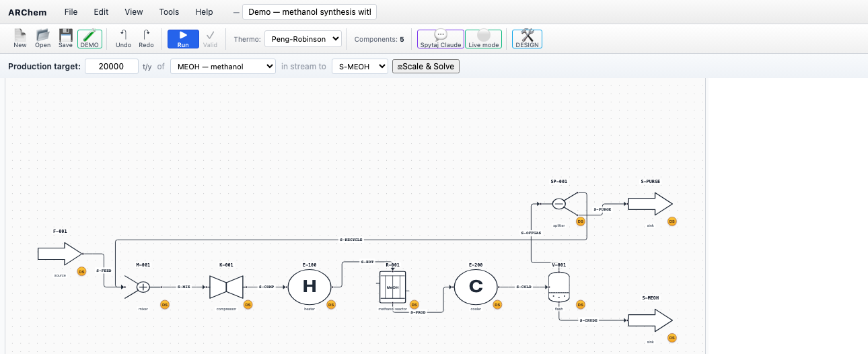This screenshot has width=868, height=354.
Task: Select the S-COLD stream label
Action: (x=523, y=287)
